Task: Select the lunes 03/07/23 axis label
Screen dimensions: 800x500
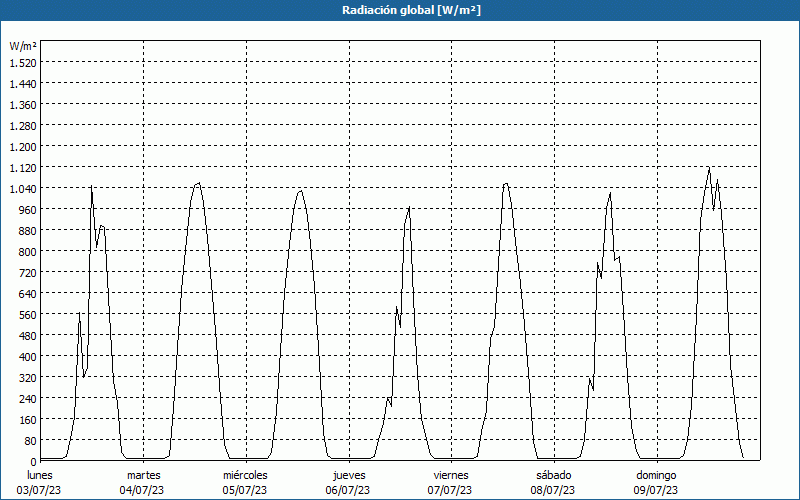Action: click(39, 483)
